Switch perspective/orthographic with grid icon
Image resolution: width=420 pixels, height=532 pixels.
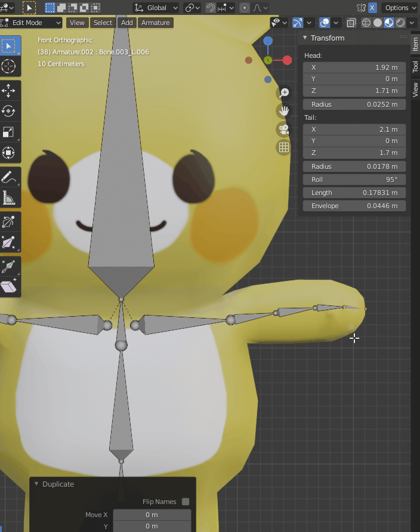click(x=284, y=147)
